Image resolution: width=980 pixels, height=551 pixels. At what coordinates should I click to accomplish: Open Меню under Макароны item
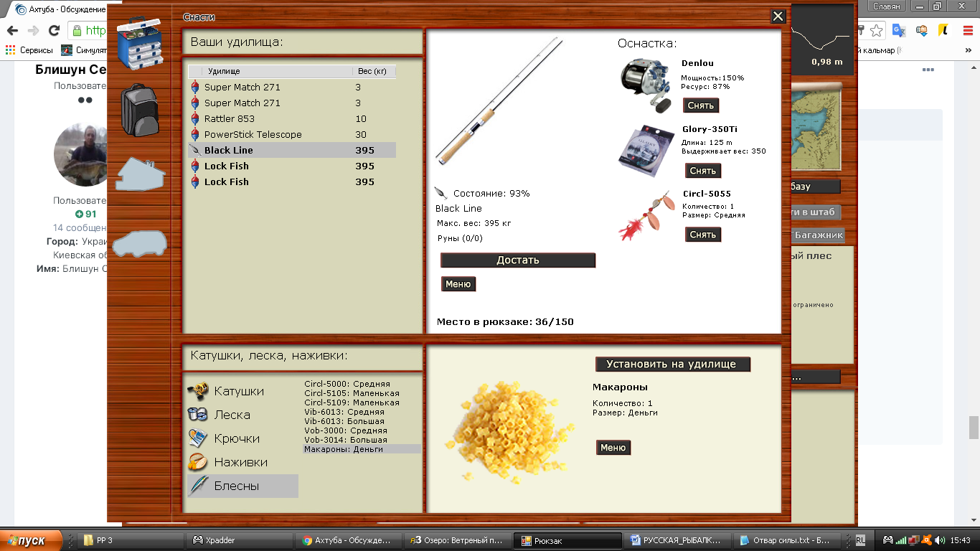[x=613, y=448]
